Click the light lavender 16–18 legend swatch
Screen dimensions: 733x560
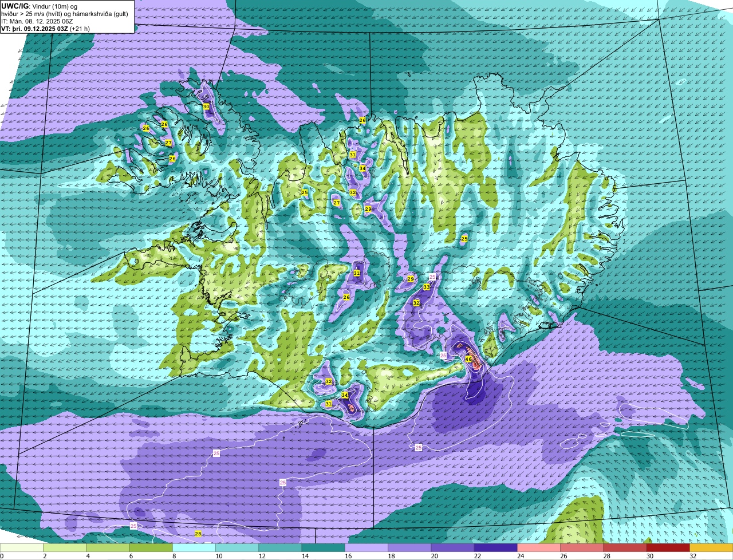click(366, 548)
